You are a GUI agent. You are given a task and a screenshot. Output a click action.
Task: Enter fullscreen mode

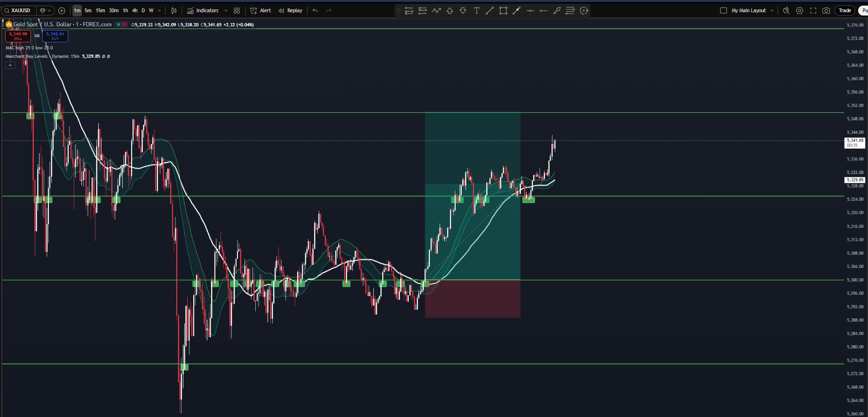(813, 10)
